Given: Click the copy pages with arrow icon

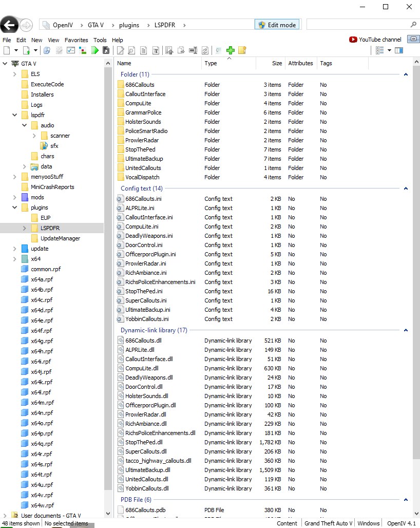Looking at the screenshot, I should (x=181, y=50).
